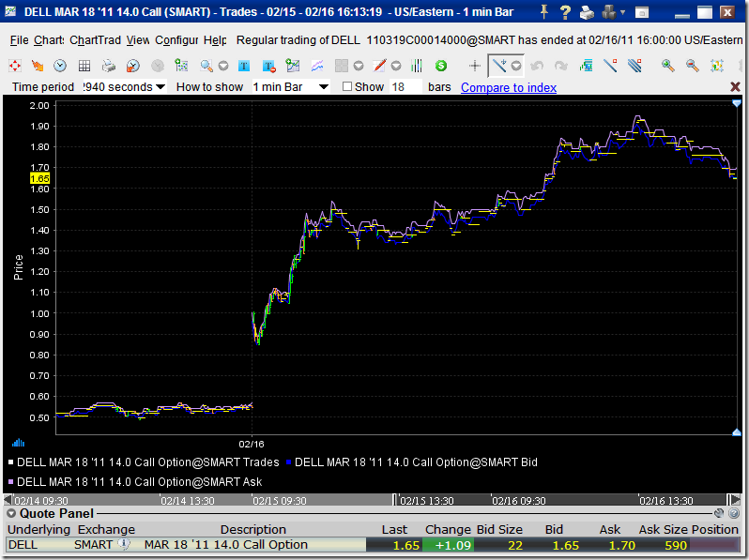Image resolution: width=749 pixels, height=560 pixels.
Task: Click the small window icon in title bar
Action: pos(642,12)
